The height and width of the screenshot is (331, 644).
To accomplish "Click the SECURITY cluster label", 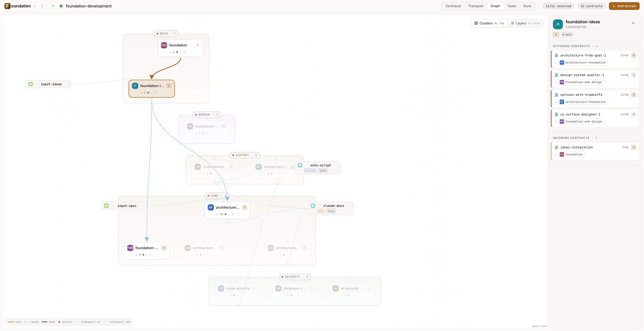I will (295, 277).
